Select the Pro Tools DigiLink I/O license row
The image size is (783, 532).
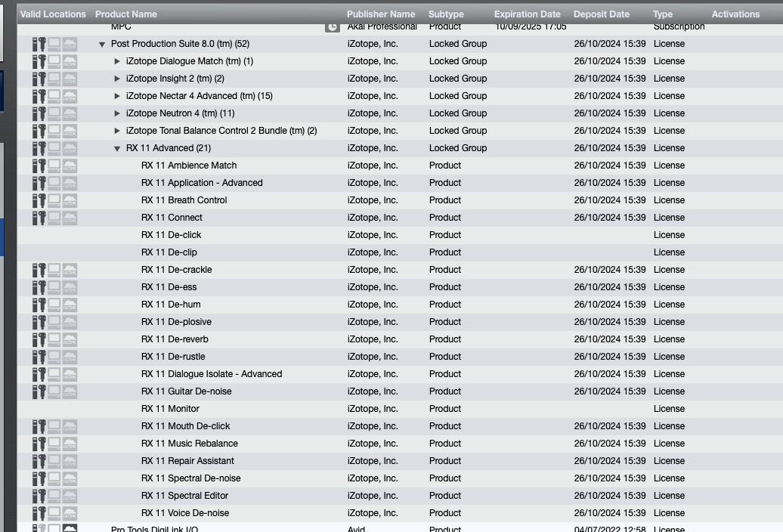[400, 527]
